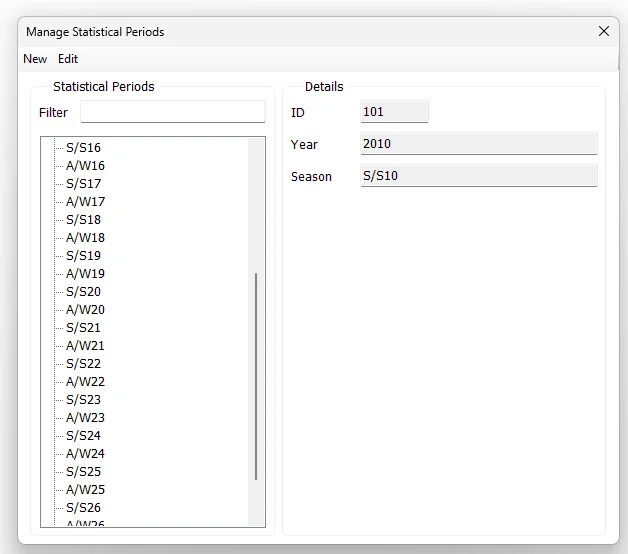Click the Filter input field
This screenshot has width=628, height=554.
(x=173, y=112)
